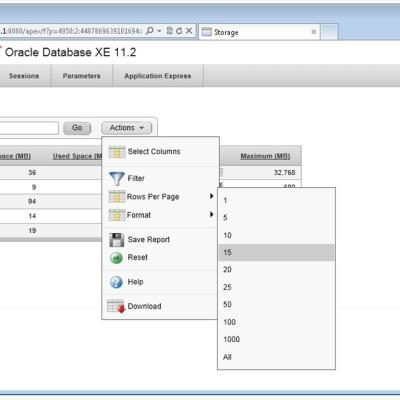The image size is (400, 400).
Task: Click the Save Report floppy disk icon
Action: 117,240
